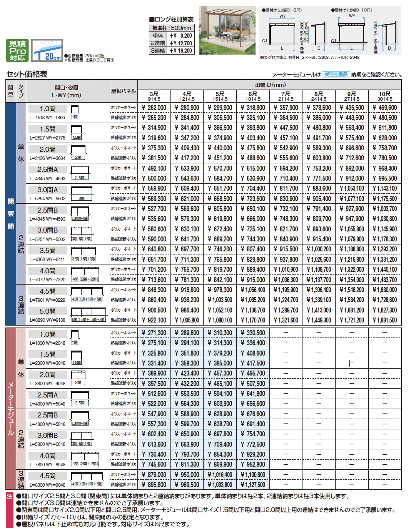Click the vertical メーターモジュール section label
The image size is (411, 532).
point(11,409)
